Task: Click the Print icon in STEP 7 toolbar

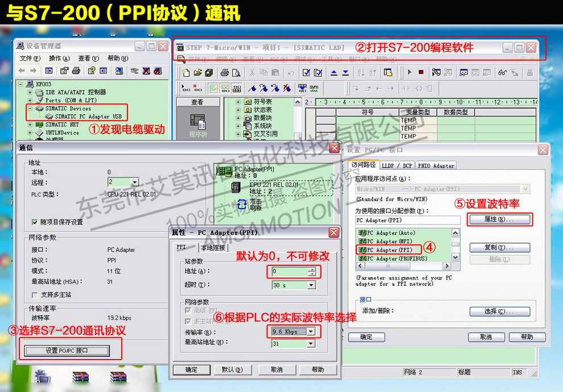Action: click(x=224, y=72)
